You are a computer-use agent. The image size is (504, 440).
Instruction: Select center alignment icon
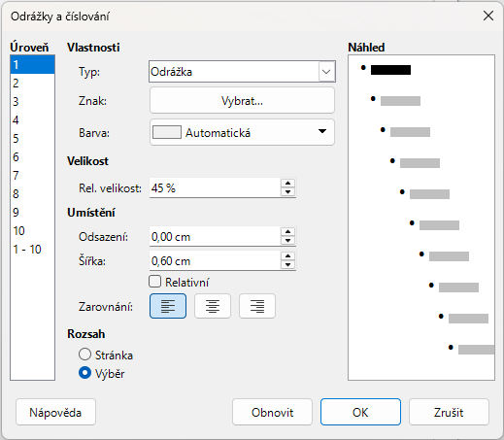(213, 306)
